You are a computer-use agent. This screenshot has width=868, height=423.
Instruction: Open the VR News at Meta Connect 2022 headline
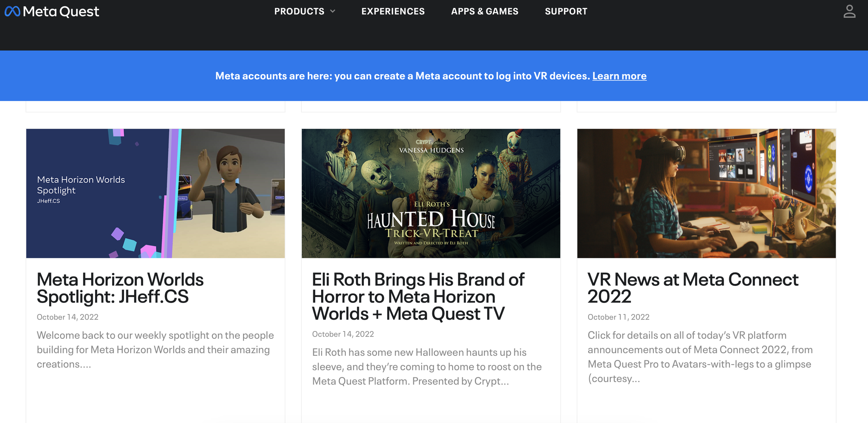pyautogui.click(x=692, y=288)
